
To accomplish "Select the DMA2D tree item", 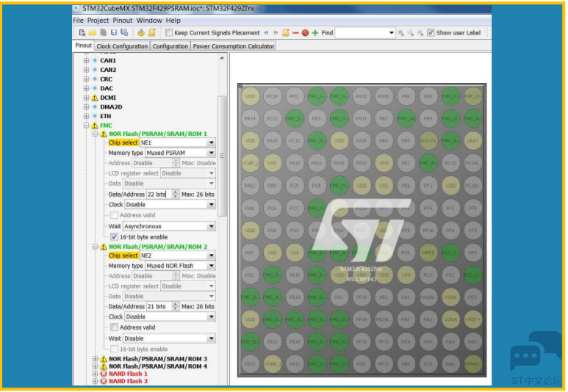I will tap(111, 106).
